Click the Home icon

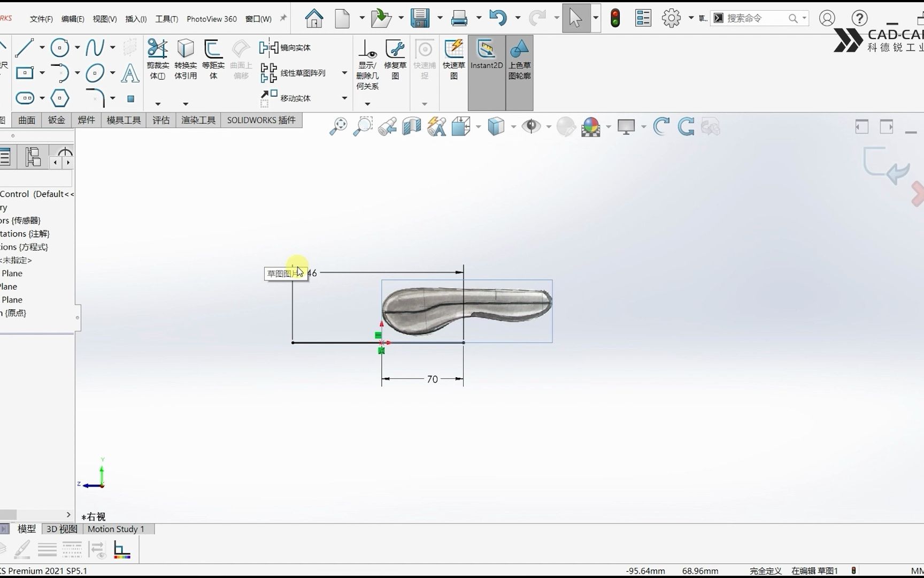314,18
